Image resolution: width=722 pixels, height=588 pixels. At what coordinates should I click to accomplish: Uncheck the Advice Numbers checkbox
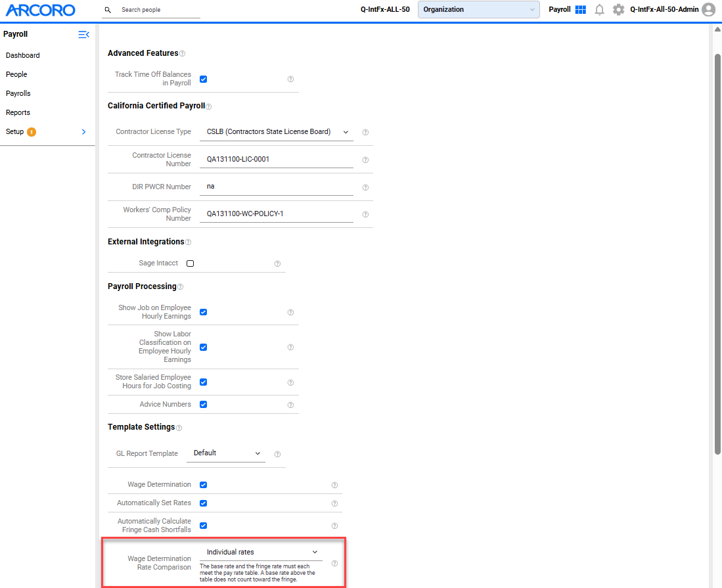point(203,404)
